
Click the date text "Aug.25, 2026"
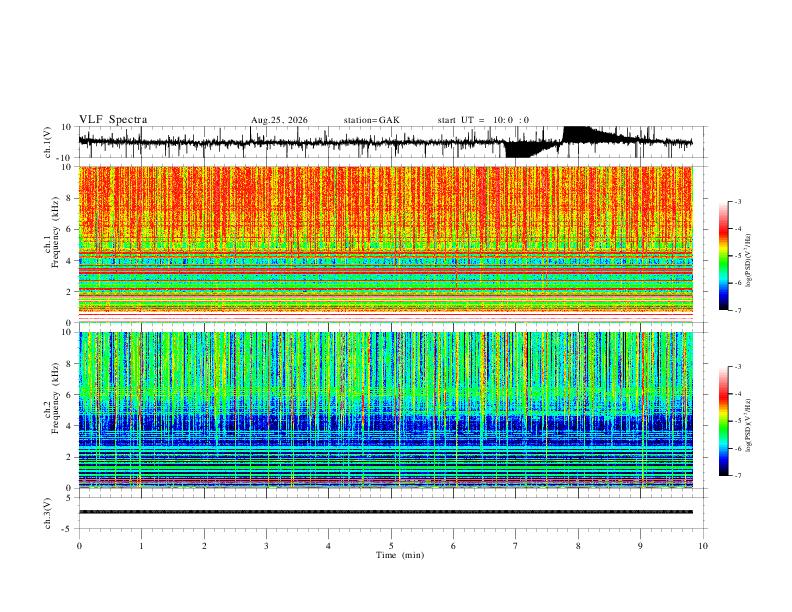[279, 120]
